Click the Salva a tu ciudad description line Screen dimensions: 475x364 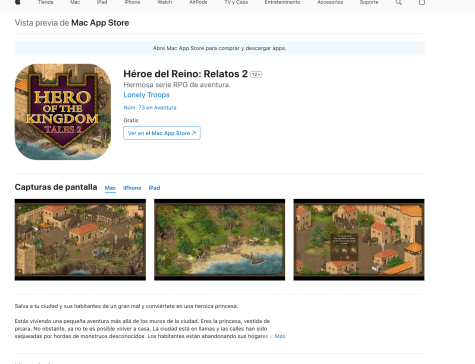coord(126,306)
